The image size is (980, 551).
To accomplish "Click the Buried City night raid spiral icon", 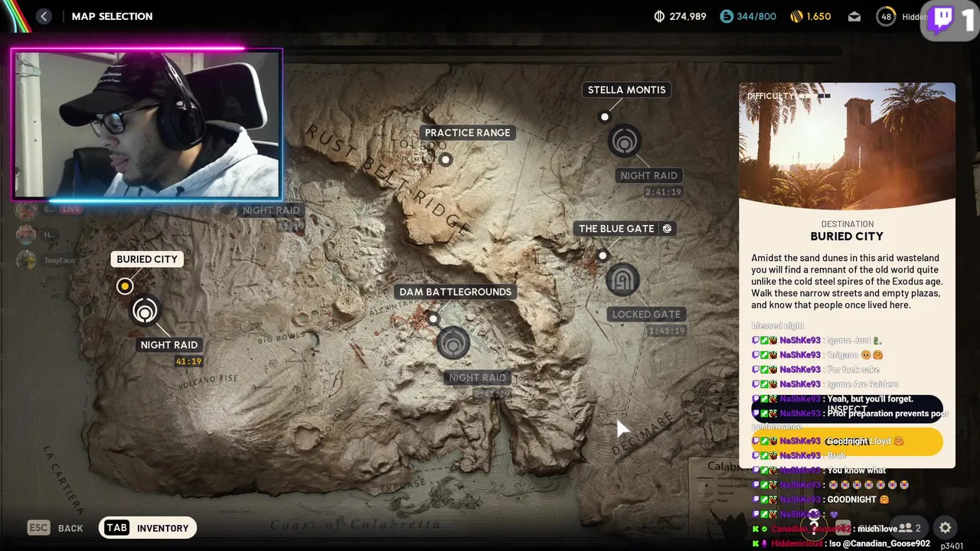I will click(x=145, y=311).
